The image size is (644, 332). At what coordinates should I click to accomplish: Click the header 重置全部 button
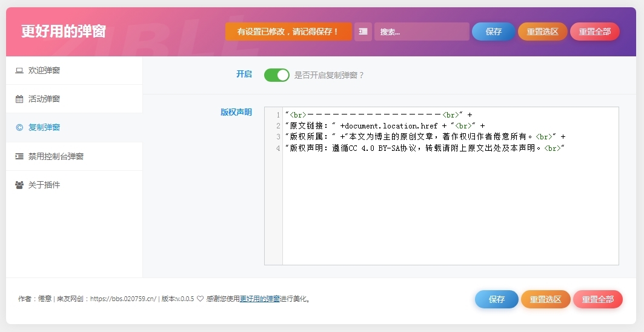click(x=594, y=32)
